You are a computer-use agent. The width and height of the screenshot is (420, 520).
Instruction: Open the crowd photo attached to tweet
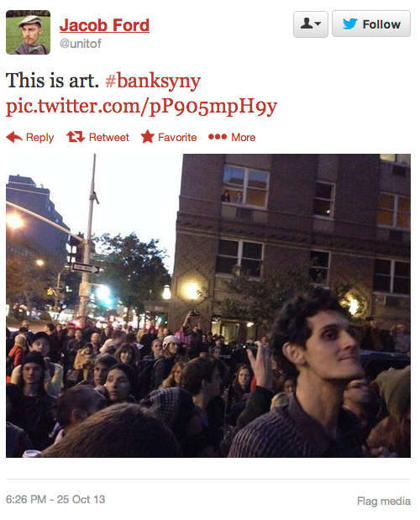click(x=208, y=306)
